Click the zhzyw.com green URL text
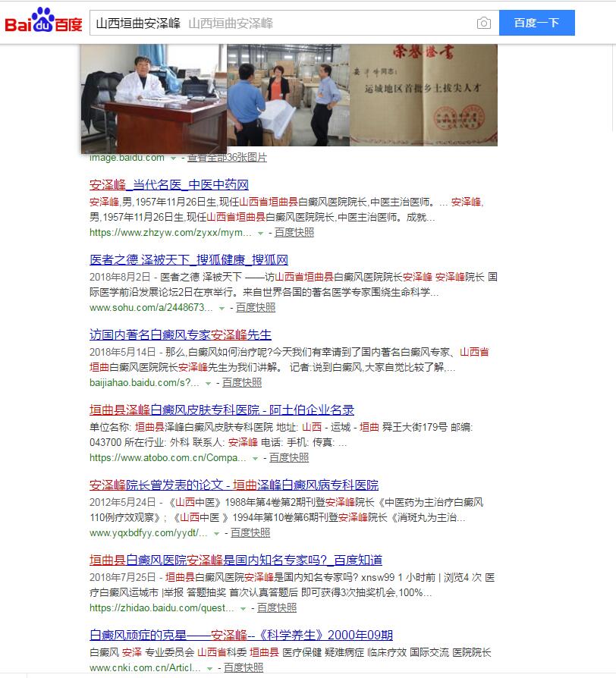Viewport: 616px width, 678px height. click(x=171, y=233)
